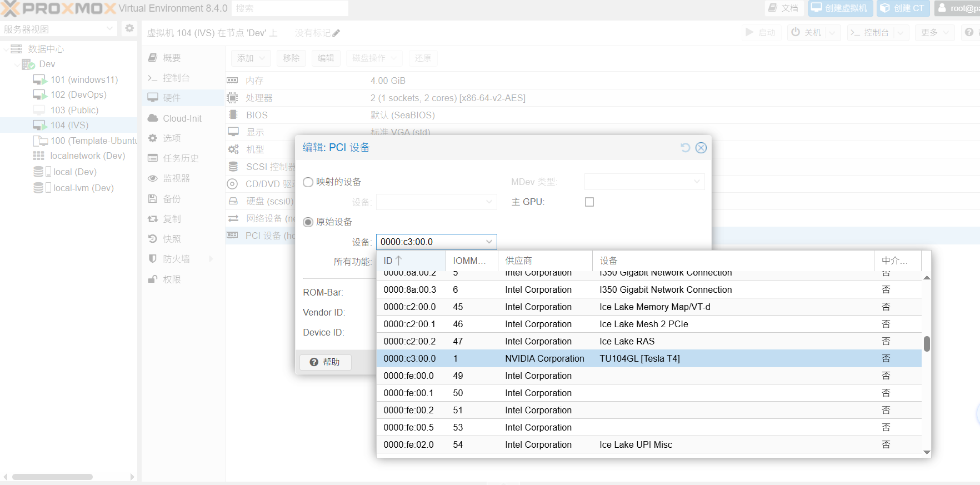Toggle the Primary GPU checkbox
Image resolution: width=980 pixels, height=485 pixels.
click(x=589, y=202)
